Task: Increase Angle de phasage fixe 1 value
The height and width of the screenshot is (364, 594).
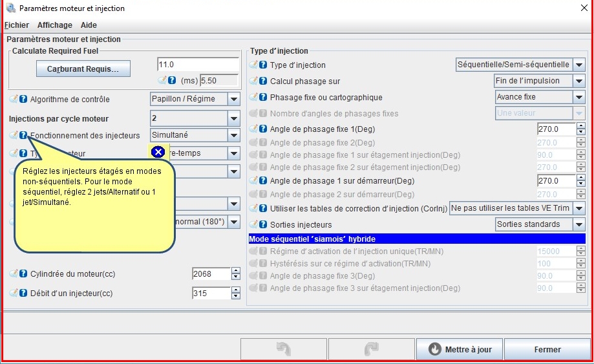Action: [x=581, y=126]
